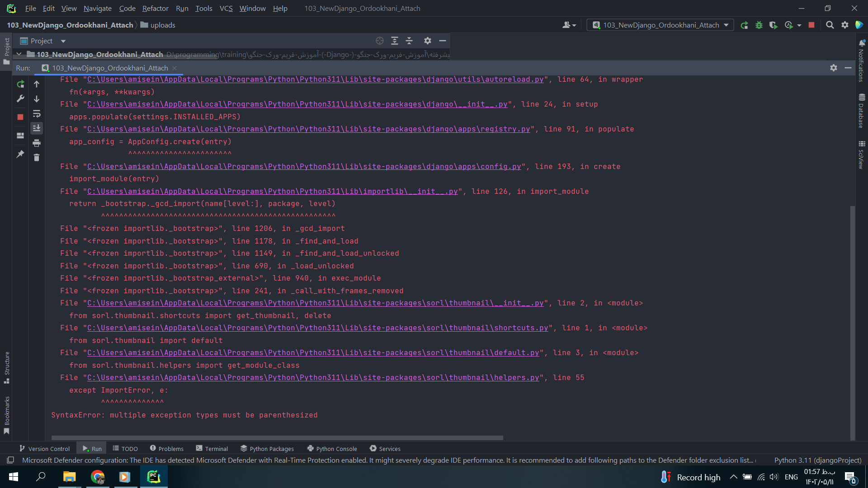868x488 pixels.
Task: Open sorl thumbnail default.py link
Action: point(313,353)
